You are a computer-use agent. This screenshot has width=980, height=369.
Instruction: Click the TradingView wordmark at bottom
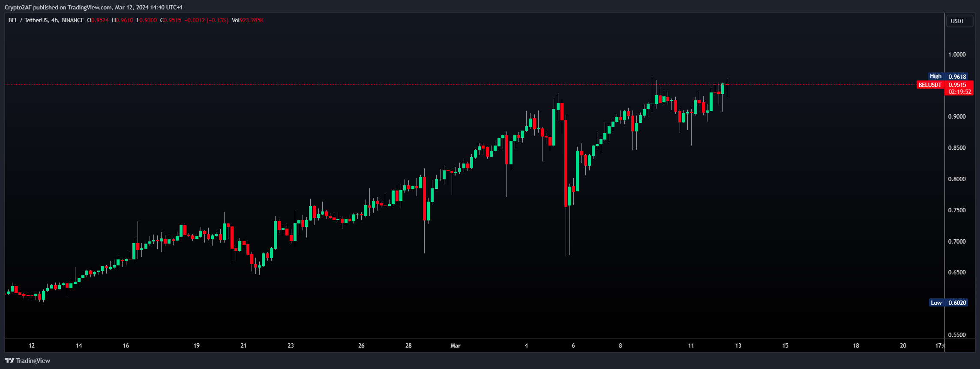coord(33,361)
